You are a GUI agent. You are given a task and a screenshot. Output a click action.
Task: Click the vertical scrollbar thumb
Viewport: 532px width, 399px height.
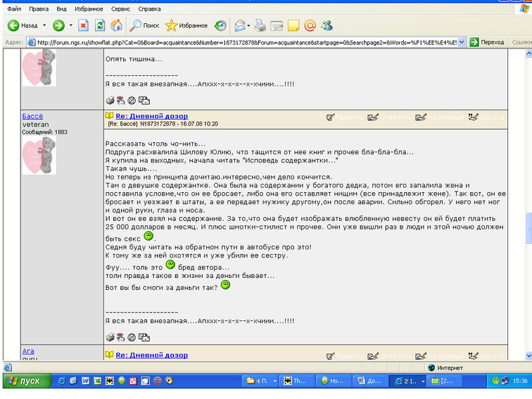pyautogui.click(x=529, y=227)
